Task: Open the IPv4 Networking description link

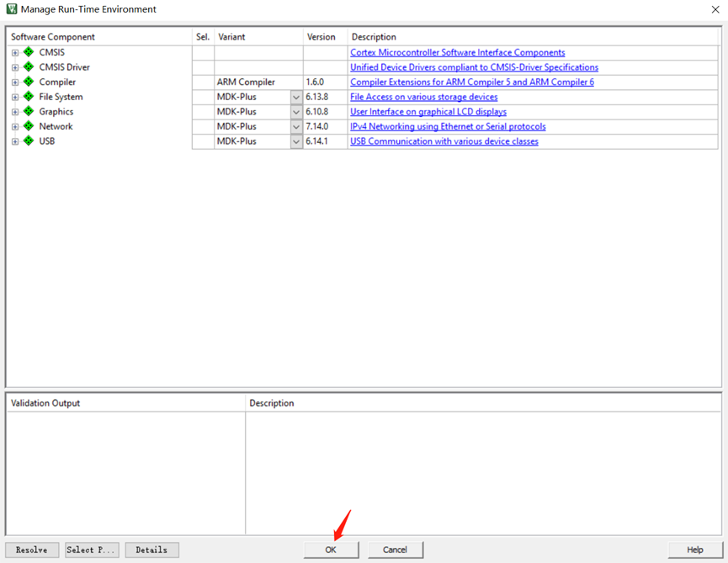Action: pos(448,127)
